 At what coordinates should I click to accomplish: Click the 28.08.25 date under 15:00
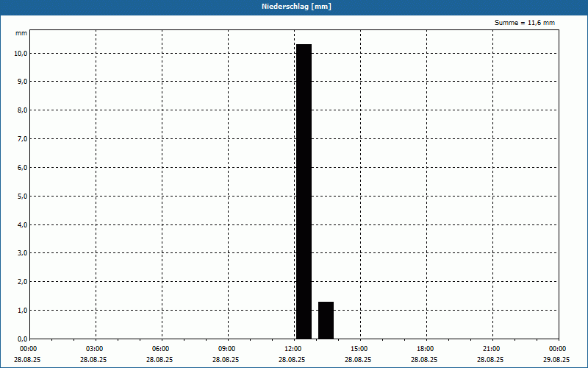click(358, 360)
